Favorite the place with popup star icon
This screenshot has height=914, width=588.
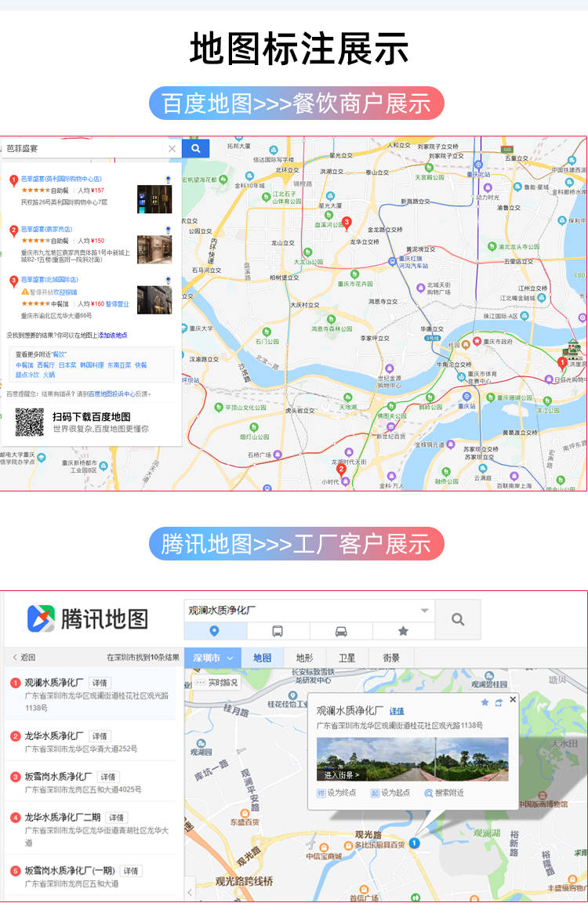coord(485,702)
